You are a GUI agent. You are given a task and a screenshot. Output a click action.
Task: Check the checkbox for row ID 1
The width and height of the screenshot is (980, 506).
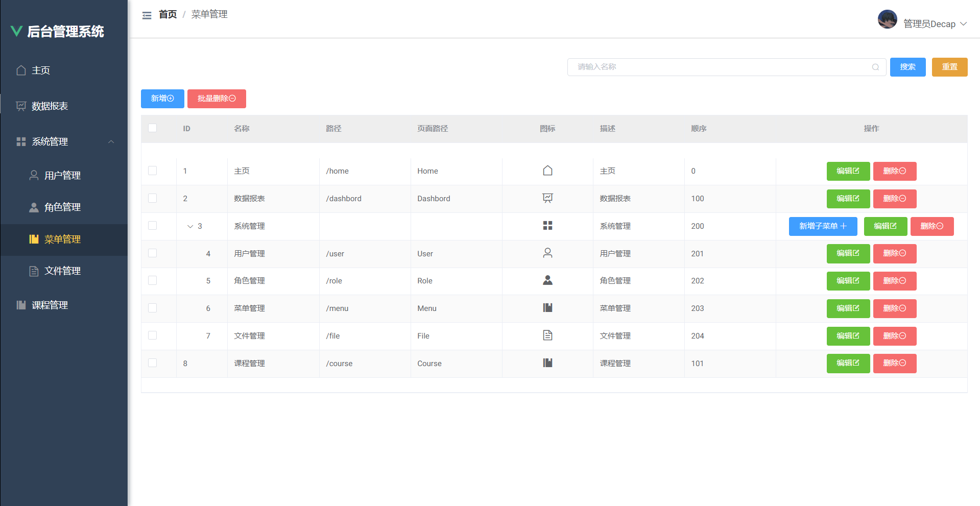pos(152,171)
